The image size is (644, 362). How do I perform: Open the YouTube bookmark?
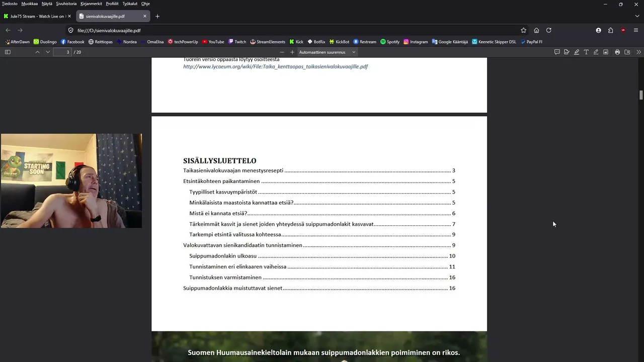pos(213,42)
